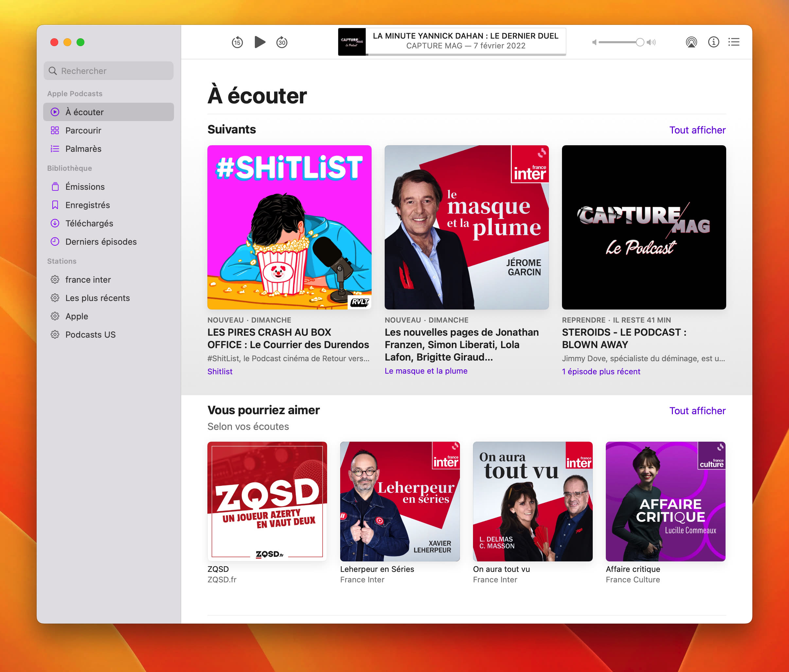Skip back 15 seconds

tap(237, 42)
